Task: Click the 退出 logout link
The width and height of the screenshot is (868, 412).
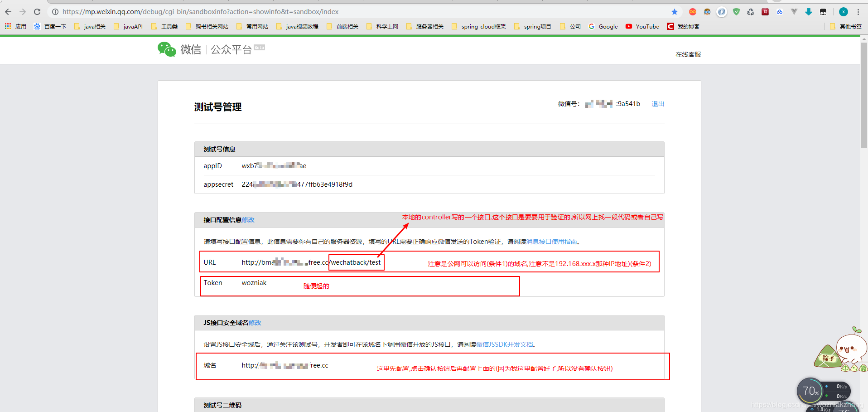Action: 658,104
